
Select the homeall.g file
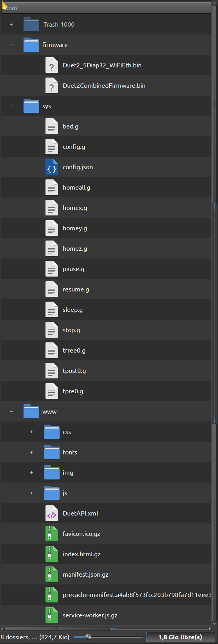76,187
